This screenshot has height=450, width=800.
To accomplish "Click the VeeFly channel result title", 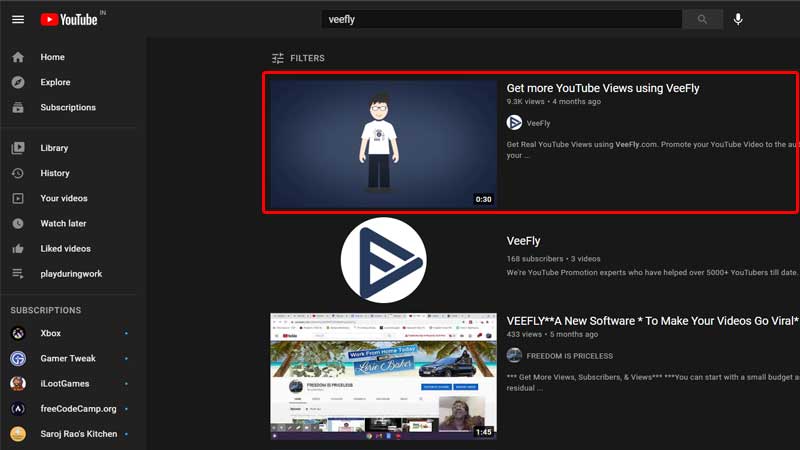I will click(x=523, y=241).
